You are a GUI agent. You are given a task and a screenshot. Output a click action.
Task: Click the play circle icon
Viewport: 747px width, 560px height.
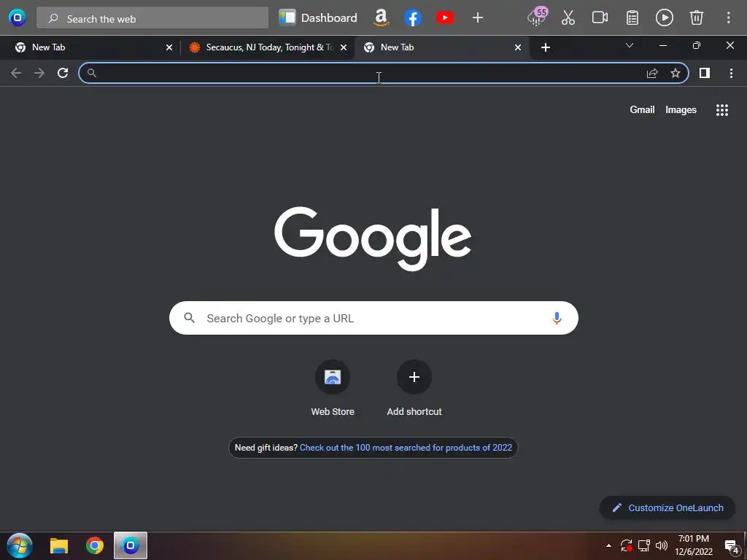click(664, 18)
